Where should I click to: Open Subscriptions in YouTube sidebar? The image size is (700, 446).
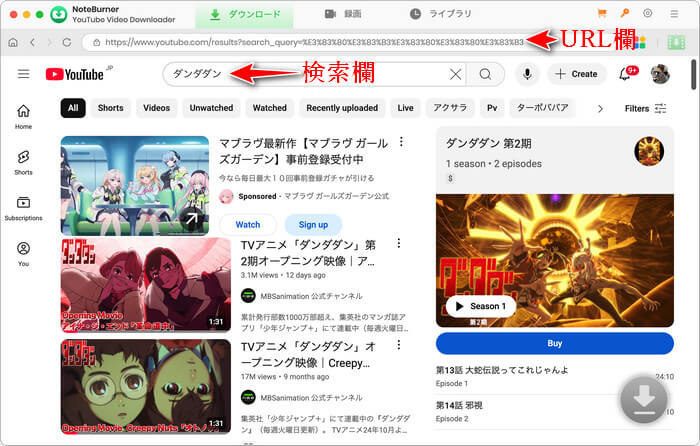tap(24, 208)
